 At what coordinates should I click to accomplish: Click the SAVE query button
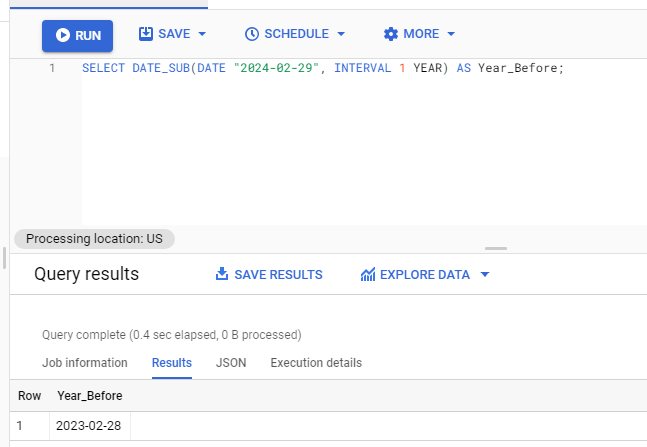point(172,34)
